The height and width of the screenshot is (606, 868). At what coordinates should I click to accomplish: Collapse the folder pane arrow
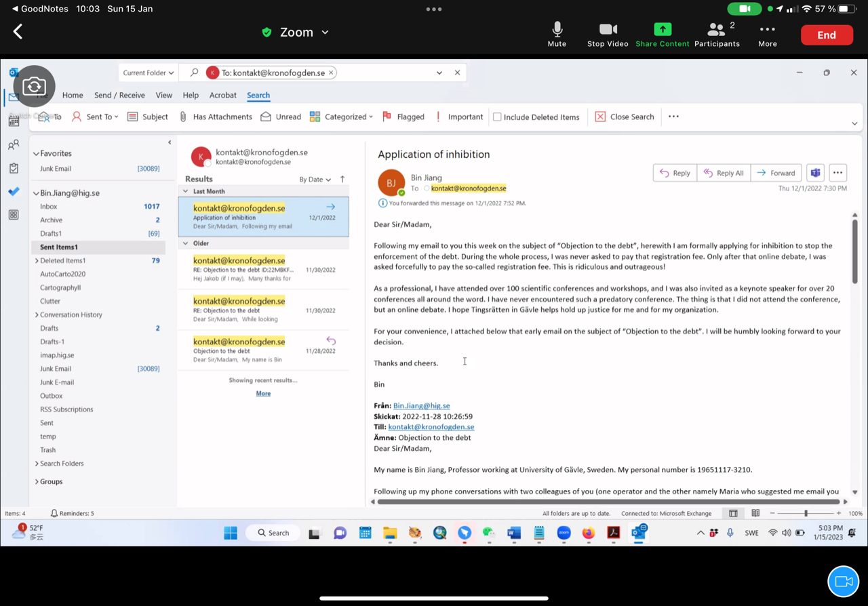(x=170, y=142)
